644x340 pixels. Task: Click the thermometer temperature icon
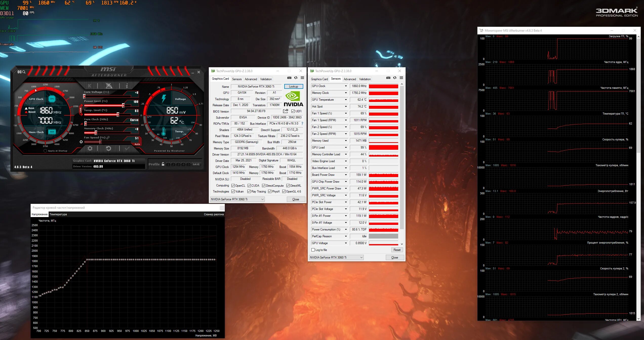coord(164,132)
